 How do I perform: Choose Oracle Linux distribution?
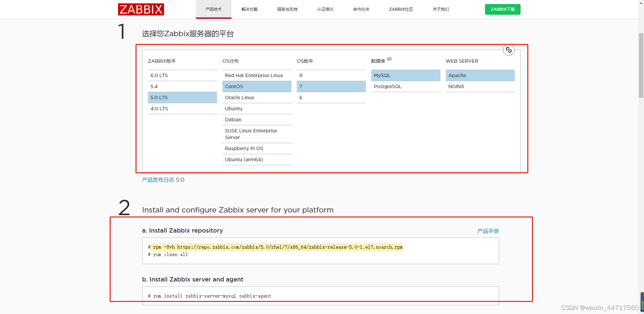[x=257, y=98]
